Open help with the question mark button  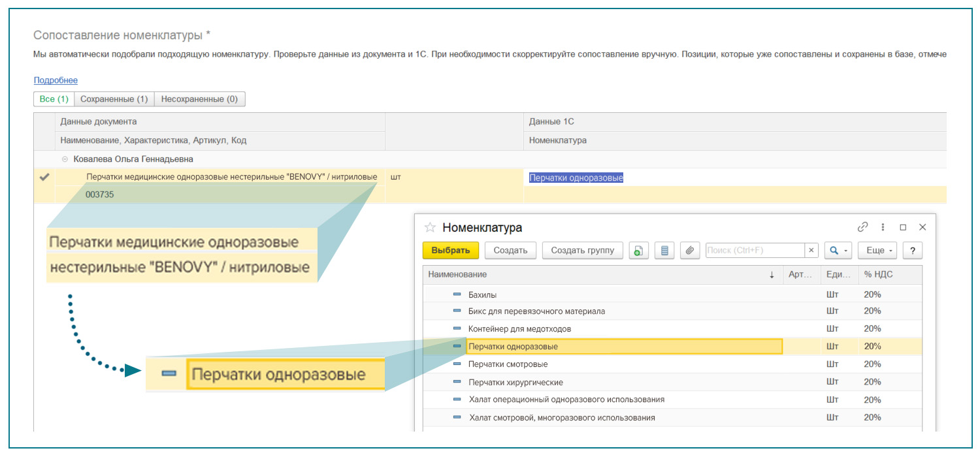(912, 251)
